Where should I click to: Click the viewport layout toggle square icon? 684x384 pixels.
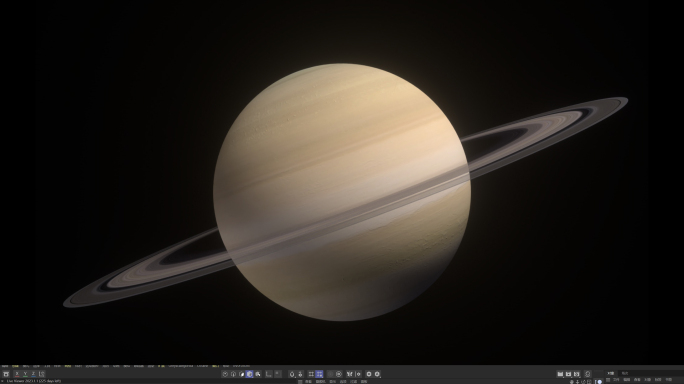(589, 382)
